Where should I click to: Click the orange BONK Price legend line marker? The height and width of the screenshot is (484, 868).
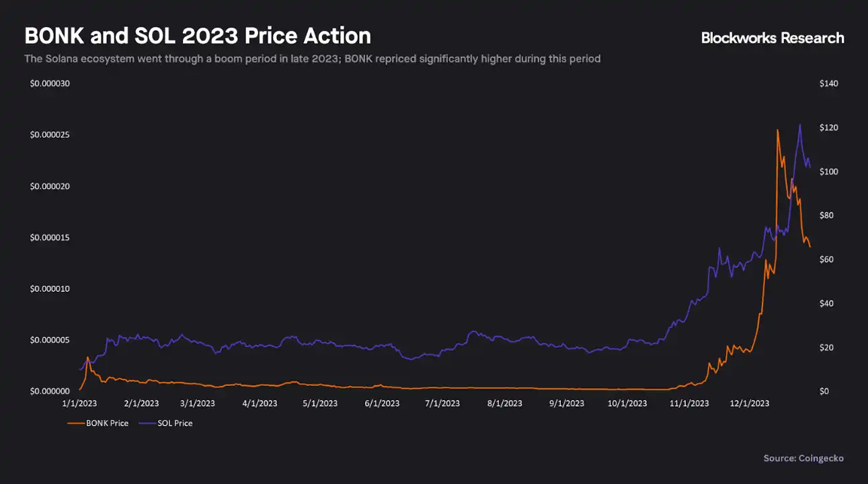(x=75, y=424)
